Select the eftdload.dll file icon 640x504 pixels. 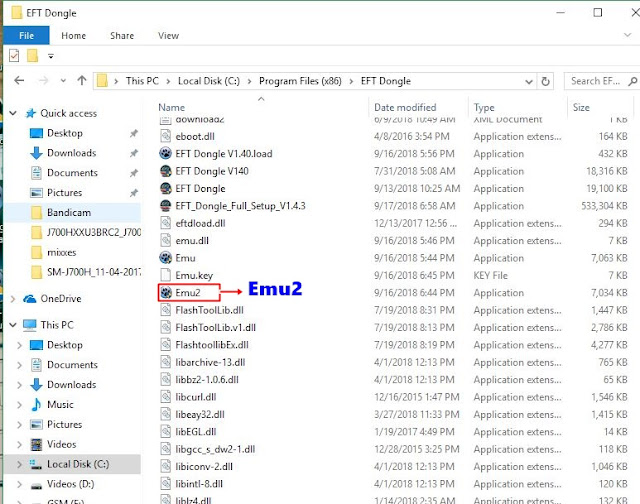165,223
